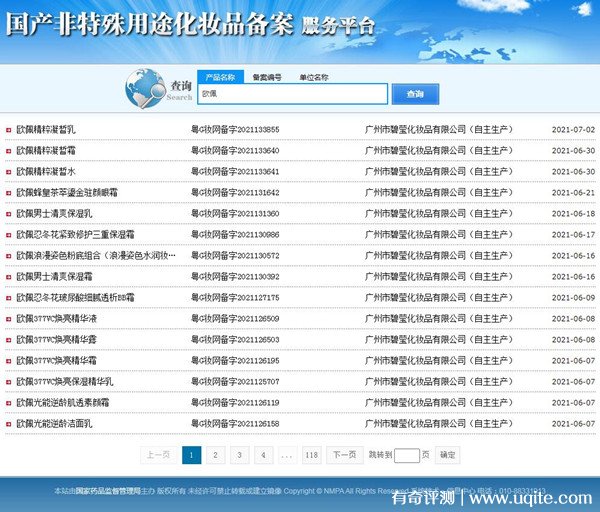Click red bullet beside 欧佩忍冬花玻尿酸细腻透析BB霜
600x512 pixels.
9,298
